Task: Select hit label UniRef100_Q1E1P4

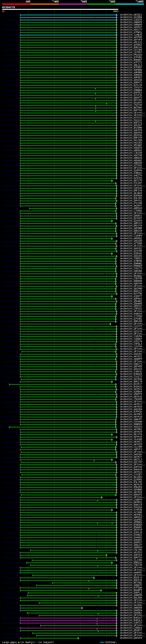Action: pos(131,638)
